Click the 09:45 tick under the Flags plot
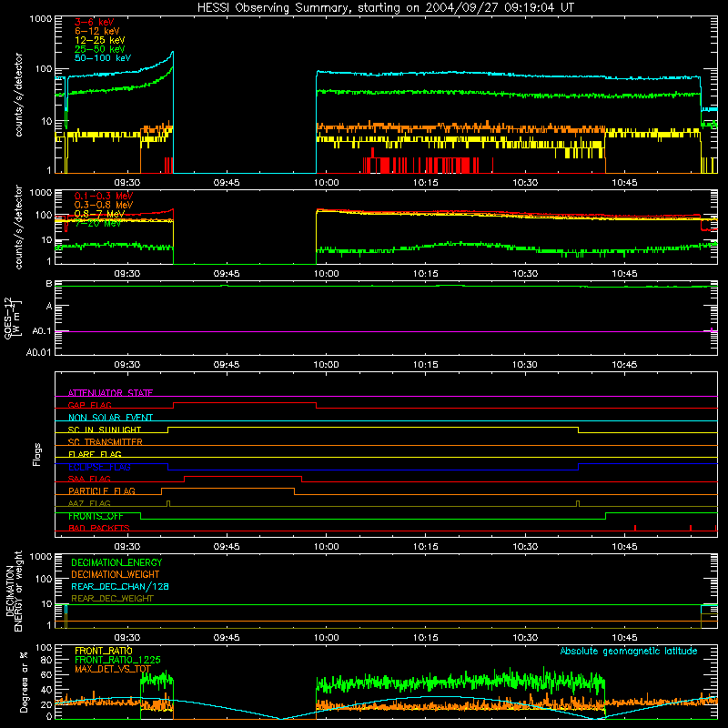This screenshot has width=728, height=728. [x=227, y=547]
